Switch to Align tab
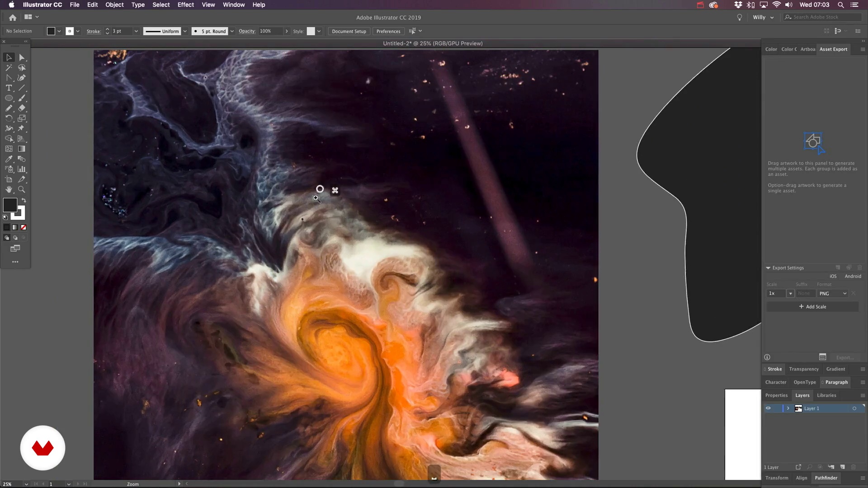 tap(801, 478)
